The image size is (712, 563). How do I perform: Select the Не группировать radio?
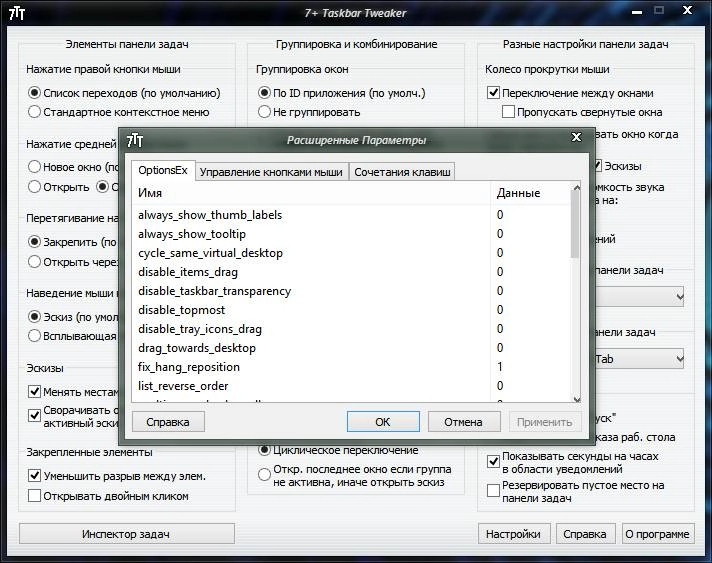pyautogui.click(x=264, y=112)
